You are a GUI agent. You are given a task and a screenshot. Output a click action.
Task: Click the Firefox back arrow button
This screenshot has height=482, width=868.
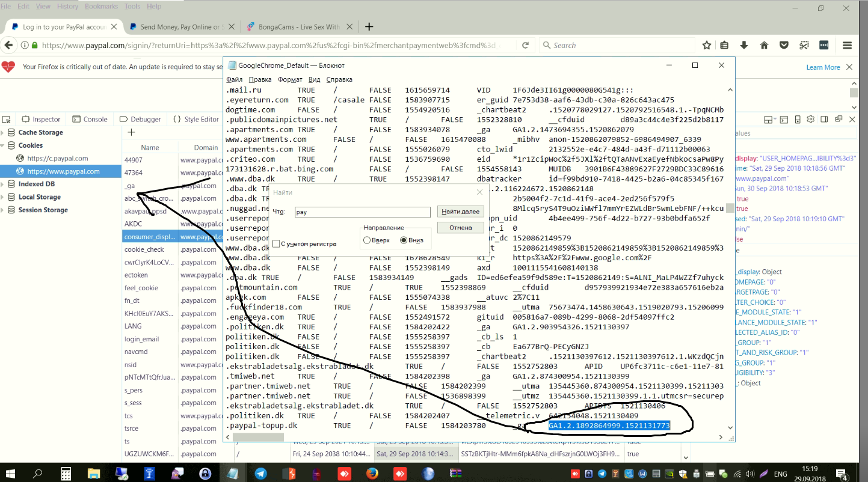(x=8, y=45)
